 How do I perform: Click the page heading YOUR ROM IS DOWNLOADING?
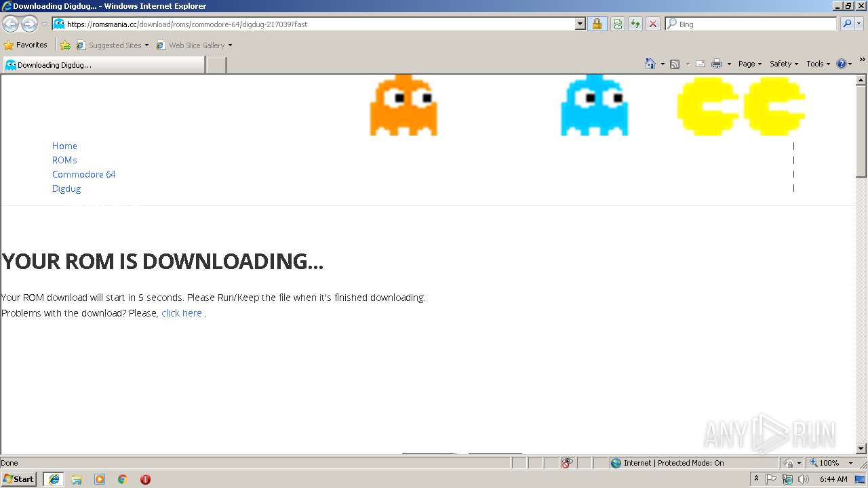click(163, 262)
